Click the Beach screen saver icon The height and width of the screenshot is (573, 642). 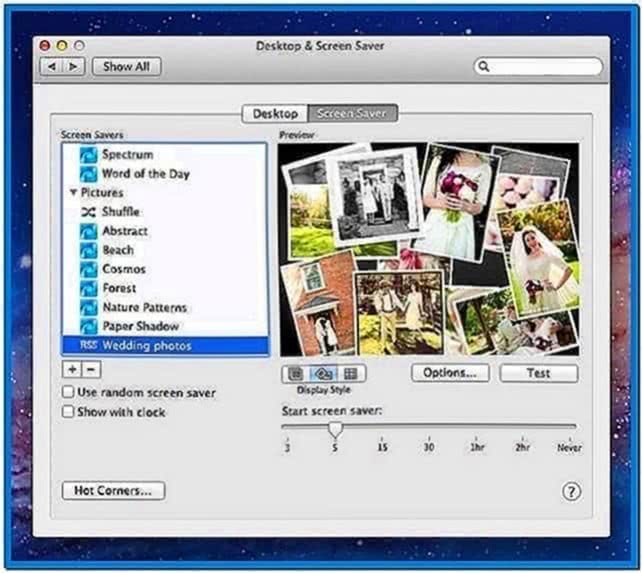click(88, 250)
